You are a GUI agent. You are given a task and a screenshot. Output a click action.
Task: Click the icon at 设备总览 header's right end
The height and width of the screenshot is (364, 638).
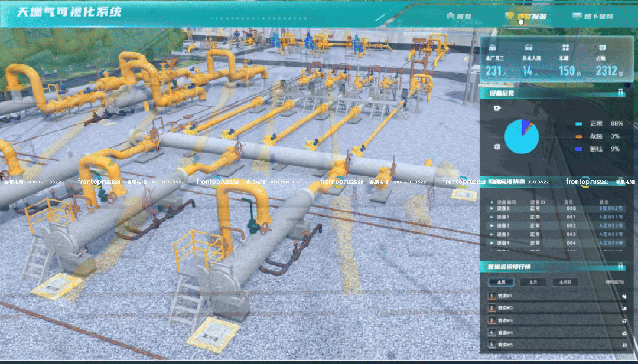point(620,93)
